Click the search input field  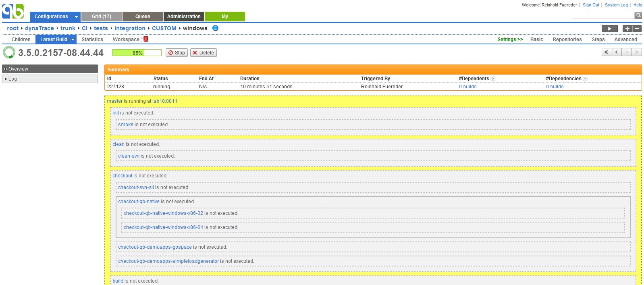coord(603,15)
